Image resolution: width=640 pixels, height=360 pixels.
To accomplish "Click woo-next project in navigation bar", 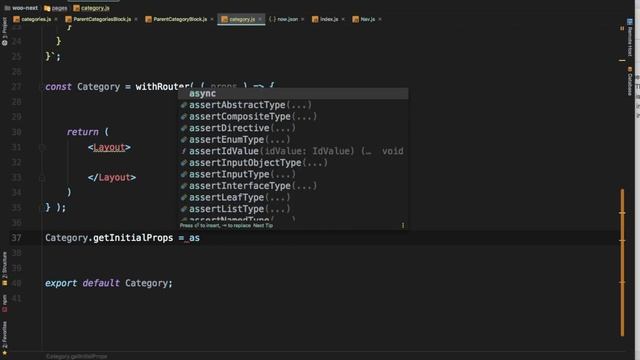I will 21,8.
